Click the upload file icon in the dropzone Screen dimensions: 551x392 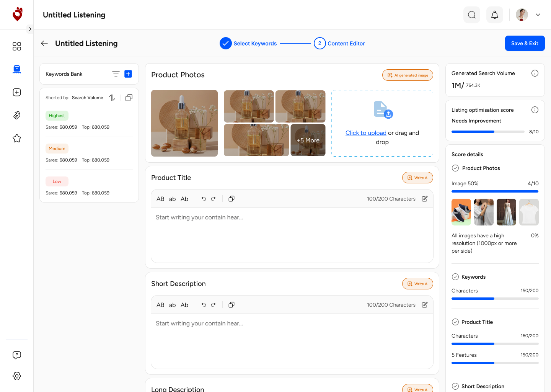(383, 110)
